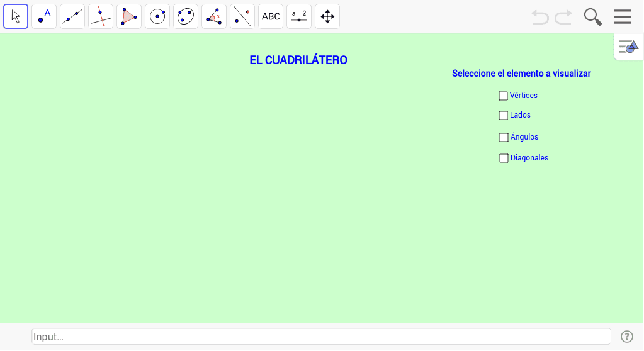Click into the Input bar field
Viewport: 644px width, 351px height.
pos(321,337)
